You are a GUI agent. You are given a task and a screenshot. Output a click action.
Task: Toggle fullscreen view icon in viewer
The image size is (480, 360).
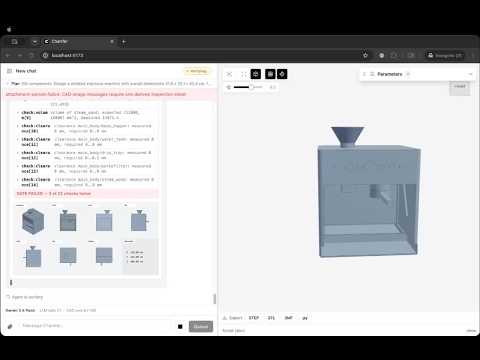[244, 74]
